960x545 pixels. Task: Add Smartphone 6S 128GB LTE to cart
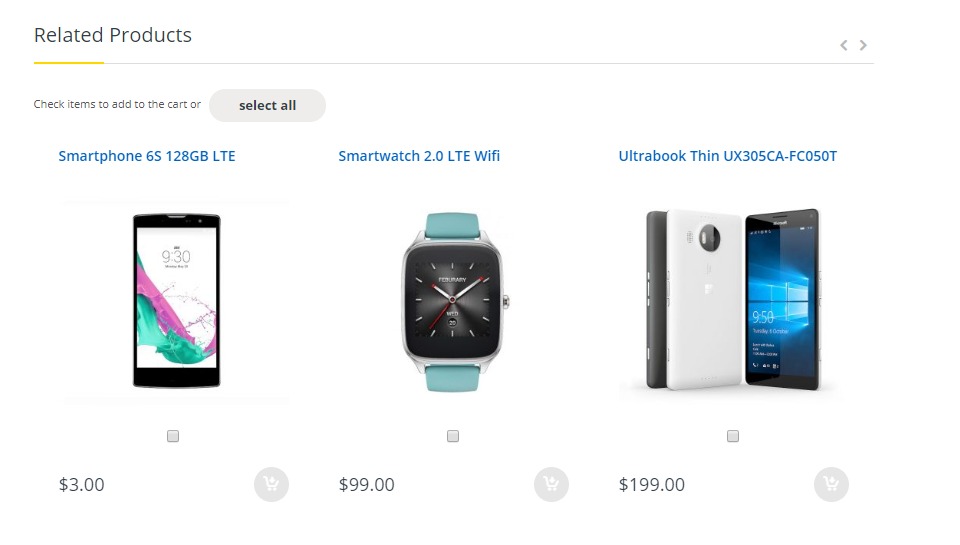click(271, 485)
